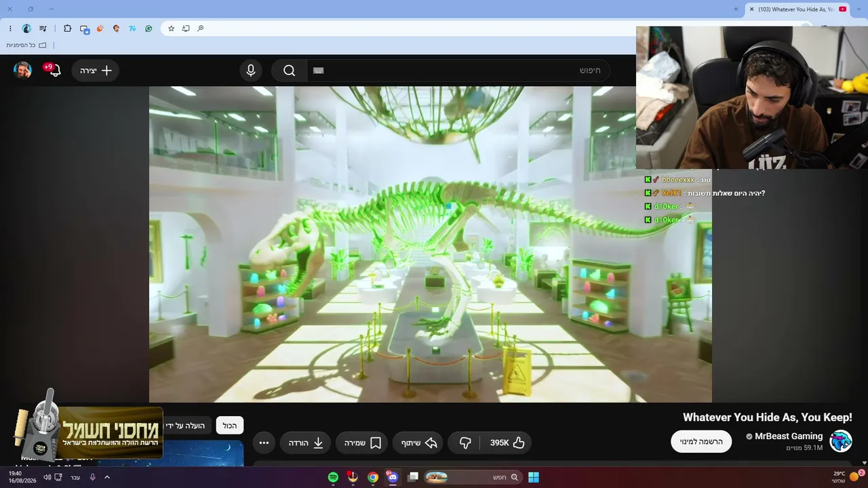Image resolution: width=868 pixels, height=488 pixels.
Task: Save the video to a playlist
Action: 363,443
